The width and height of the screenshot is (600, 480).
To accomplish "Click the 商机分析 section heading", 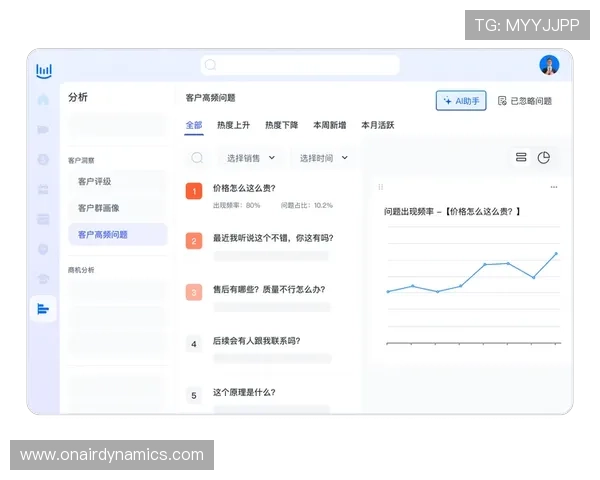I will click(x=81, y=270).
